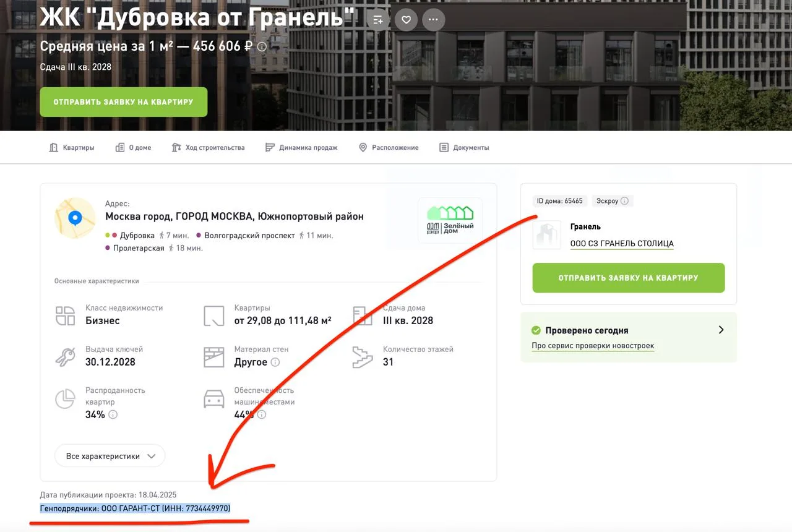This screenshot has height=532, width=792.
Task: Click the Генподрядчики ООО ГАРАНТ-СТ line
Action: 136,508
